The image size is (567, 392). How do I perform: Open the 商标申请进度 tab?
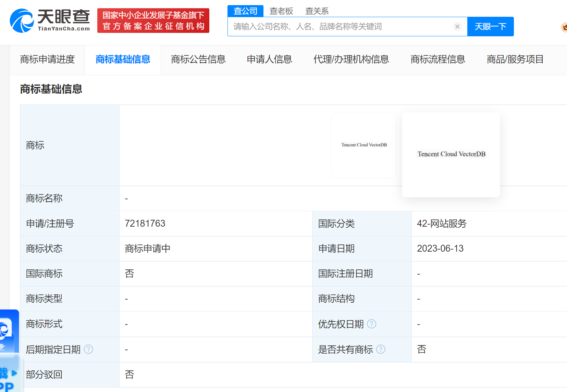pos(47,60)
